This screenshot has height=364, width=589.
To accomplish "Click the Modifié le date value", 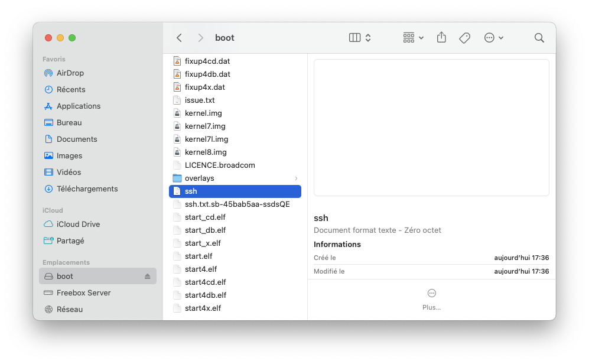I will point(522,271).
